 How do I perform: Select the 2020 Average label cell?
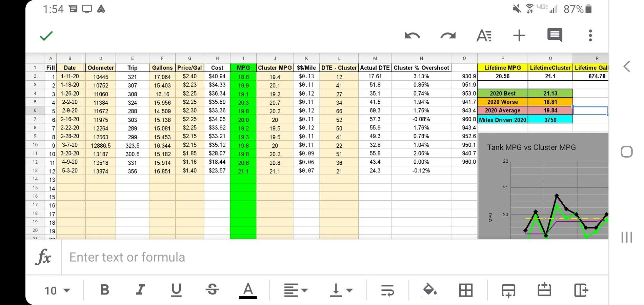(x=503, y=110)
